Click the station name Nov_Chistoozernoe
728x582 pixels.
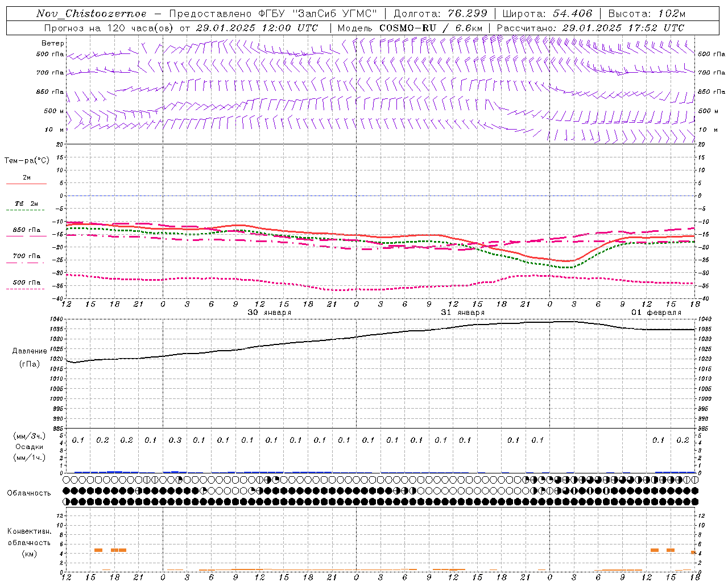pos(91,14)
